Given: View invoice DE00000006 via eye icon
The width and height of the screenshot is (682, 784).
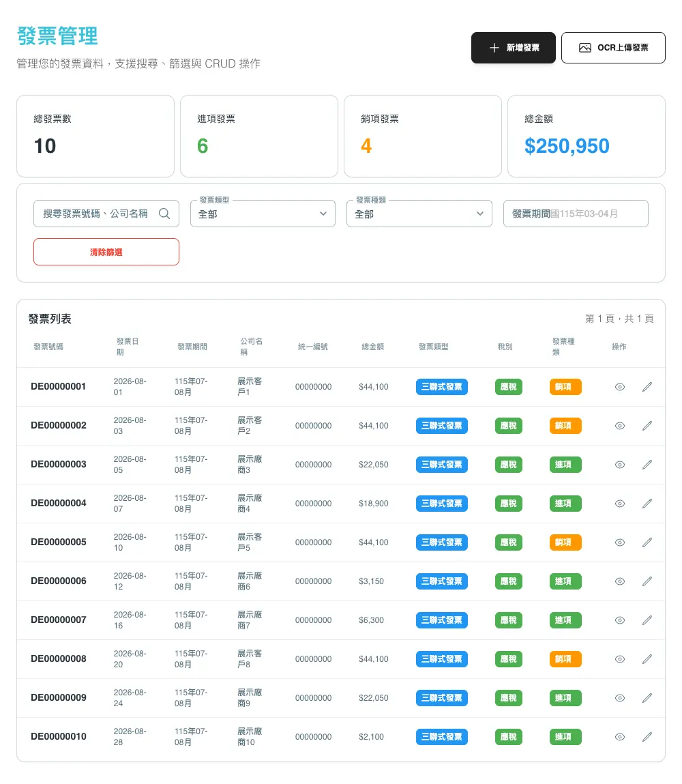Looking at the screenshot, I should (x=619, y=581).
